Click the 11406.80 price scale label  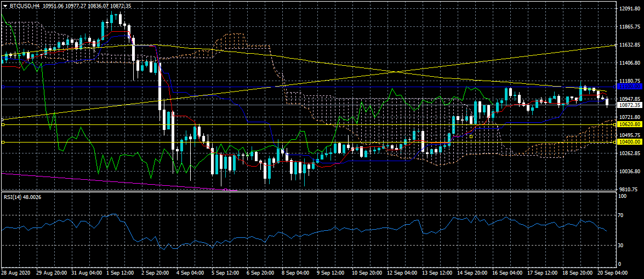(x=629, y=63)
